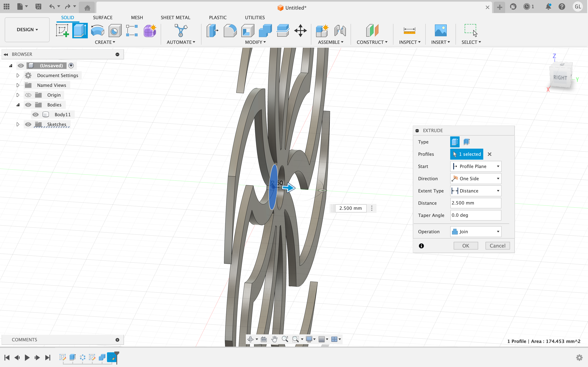Hide Body11 using its eye icon
This screenshot has height=367, width=588.
pos(36,115)
